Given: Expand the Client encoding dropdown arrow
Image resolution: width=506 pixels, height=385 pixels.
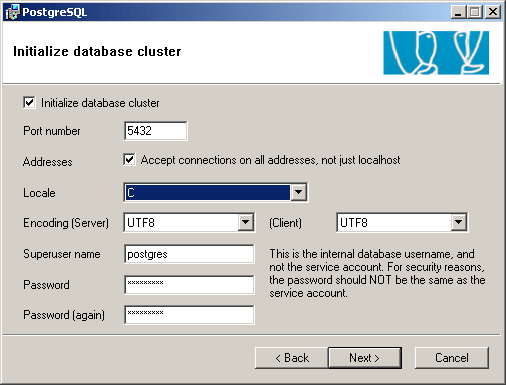Looking at the screenshot, I should coord(459,222).
